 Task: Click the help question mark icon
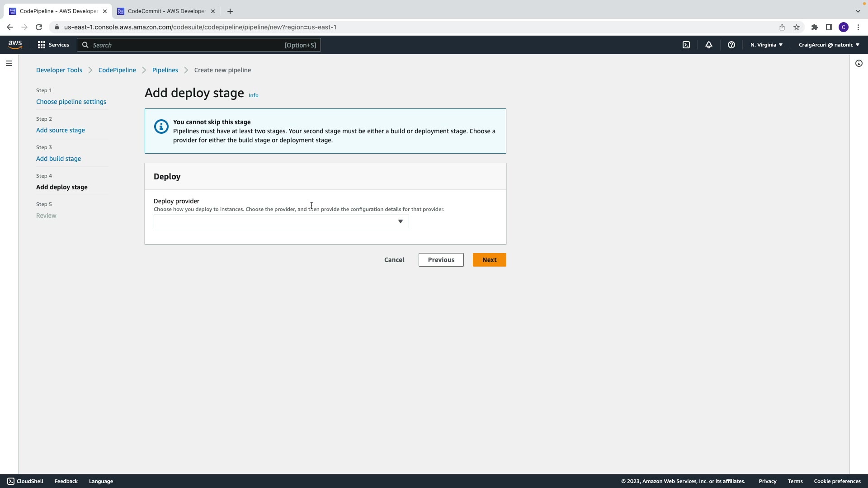click(731, 45)
